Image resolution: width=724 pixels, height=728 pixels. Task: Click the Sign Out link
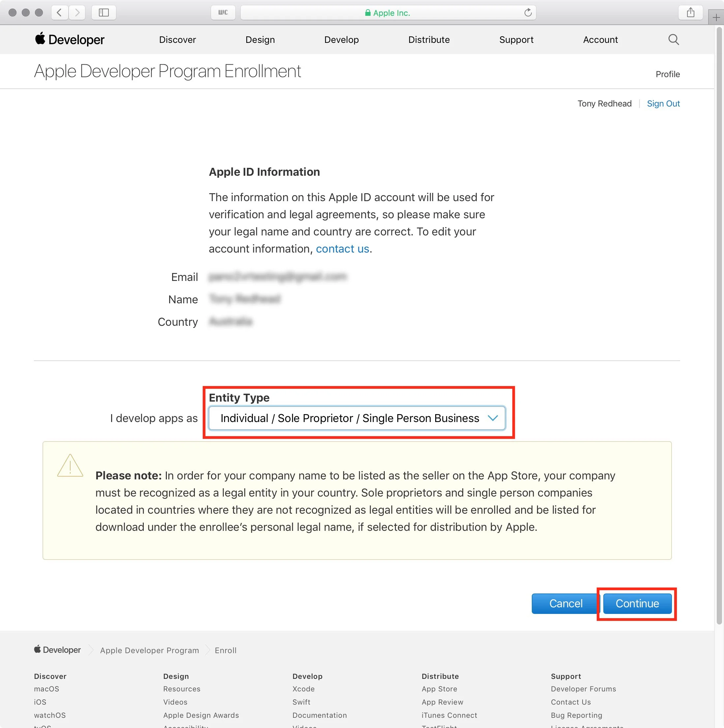(663, 104)
